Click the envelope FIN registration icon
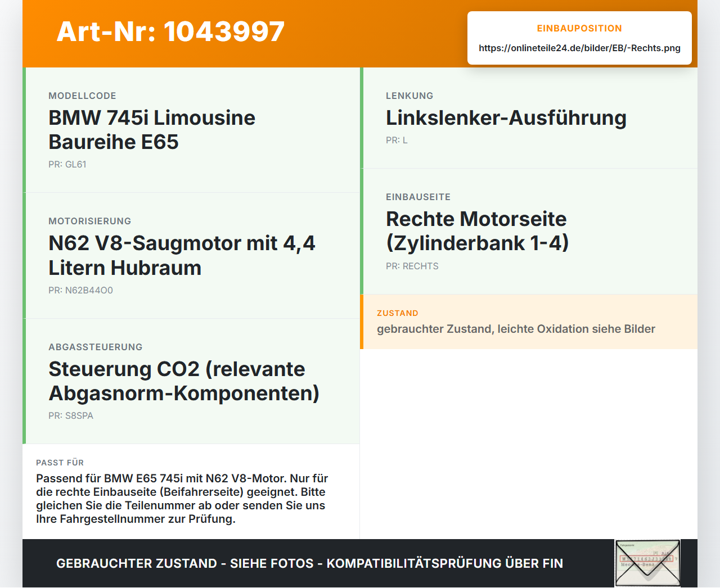 pyautogui.click(x=647, y=563)
